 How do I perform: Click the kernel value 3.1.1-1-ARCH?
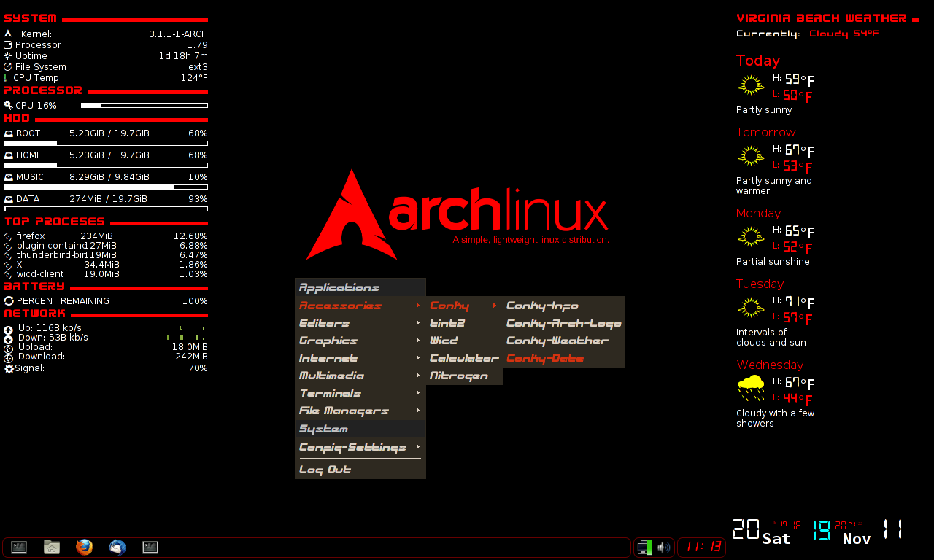point(178,34)
